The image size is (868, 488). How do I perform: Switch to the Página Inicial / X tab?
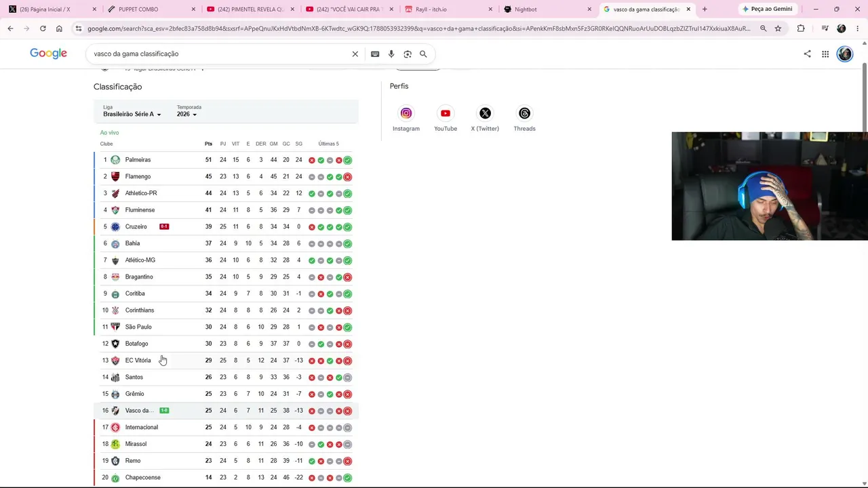47,9
